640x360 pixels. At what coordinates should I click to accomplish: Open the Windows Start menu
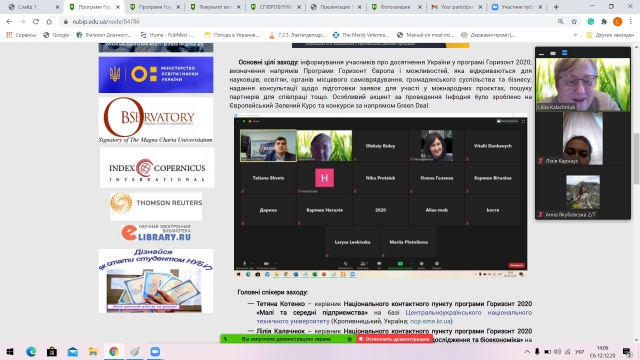point(10,351)
